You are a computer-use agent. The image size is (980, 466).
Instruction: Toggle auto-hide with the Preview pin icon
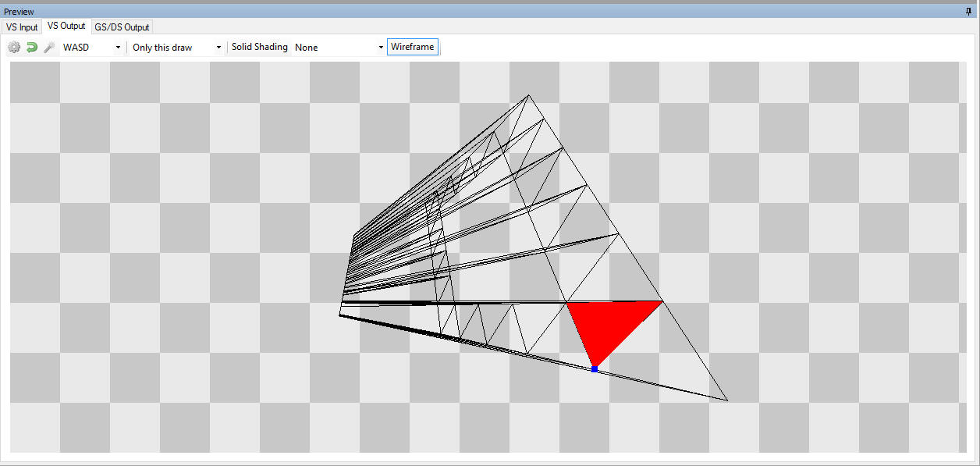point(971,12)
